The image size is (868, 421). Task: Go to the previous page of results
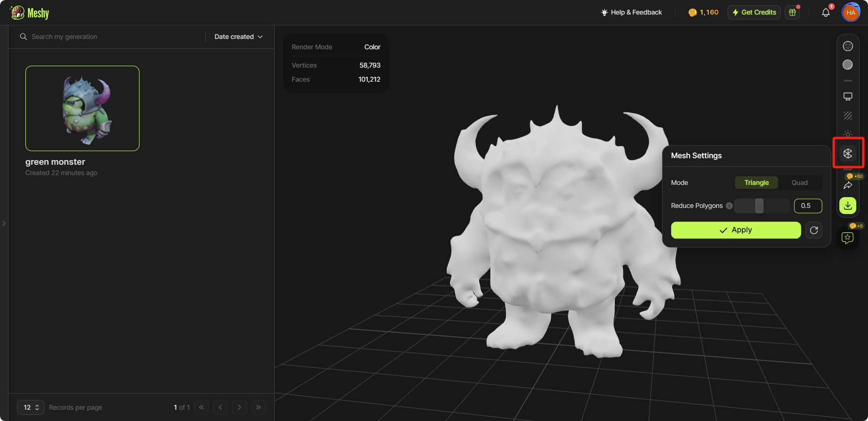point(220,407)
